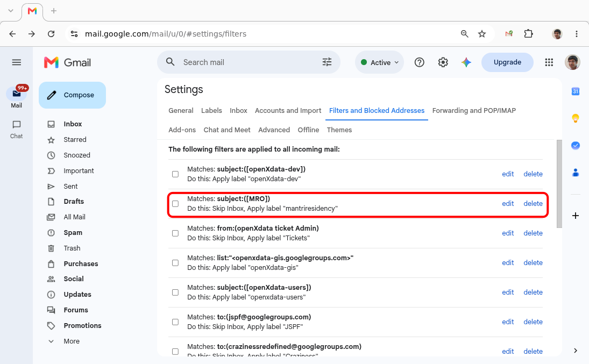This screenshot has height=364, width=589.
Task: Open Contacts side panel icon
Action: (x=575, y=173)
